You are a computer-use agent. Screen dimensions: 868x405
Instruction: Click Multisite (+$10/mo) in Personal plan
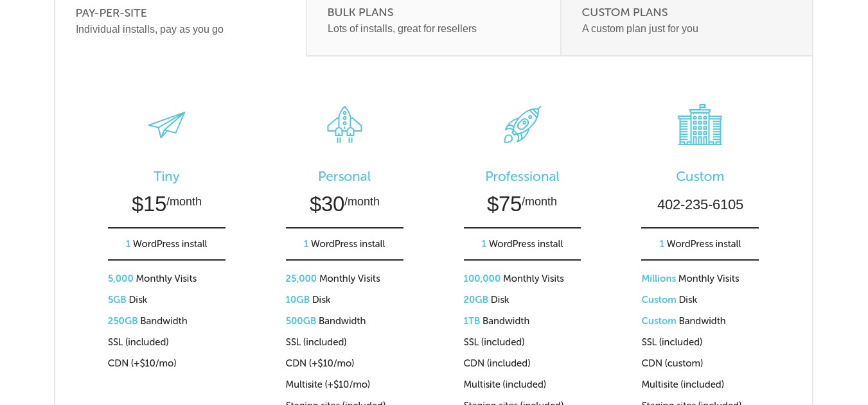328,384
